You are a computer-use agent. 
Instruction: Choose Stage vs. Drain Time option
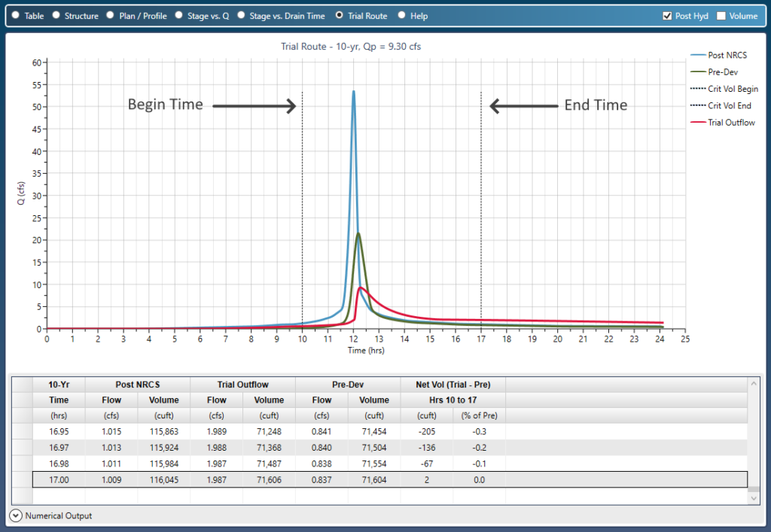coord(241,16)
